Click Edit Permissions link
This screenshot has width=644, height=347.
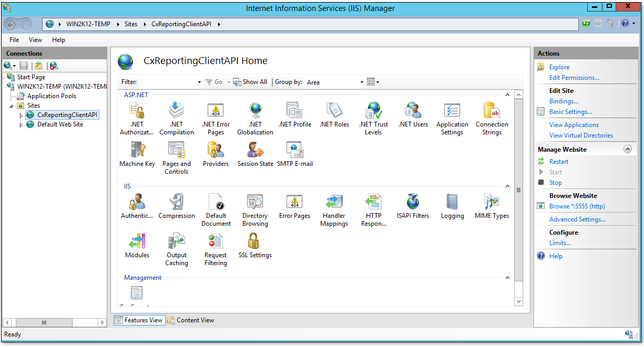click(x=574, y=78)
